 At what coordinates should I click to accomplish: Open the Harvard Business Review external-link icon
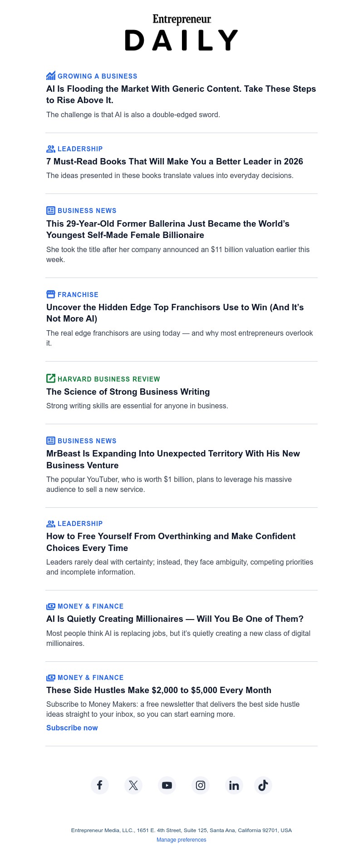coord(50,379)
